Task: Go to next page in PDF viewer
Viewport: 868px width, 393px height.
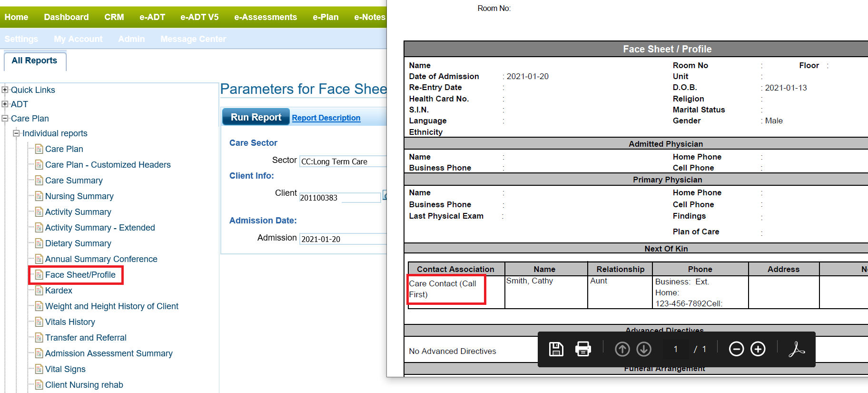Action: point(644,349)
